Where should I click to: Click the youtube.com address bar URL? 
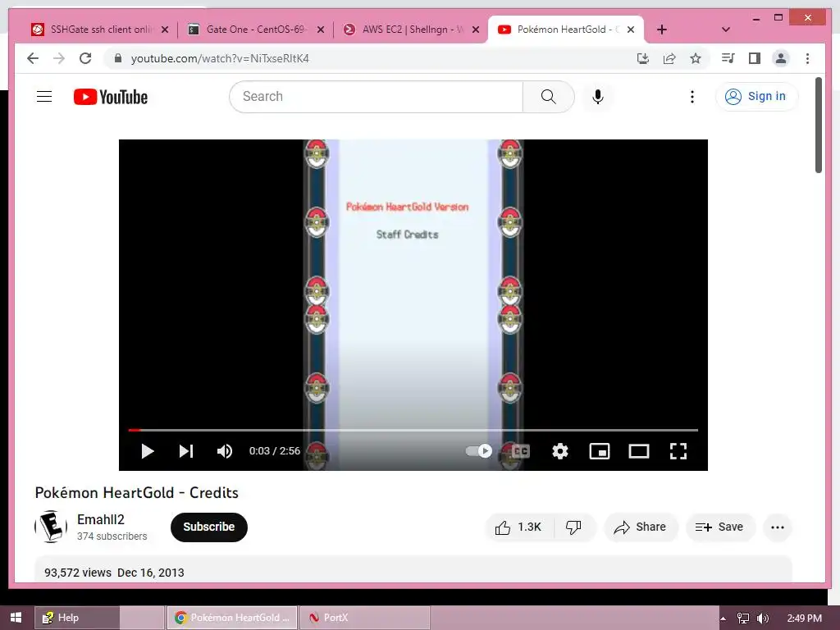pyautogui.click(x=220, y=58)
